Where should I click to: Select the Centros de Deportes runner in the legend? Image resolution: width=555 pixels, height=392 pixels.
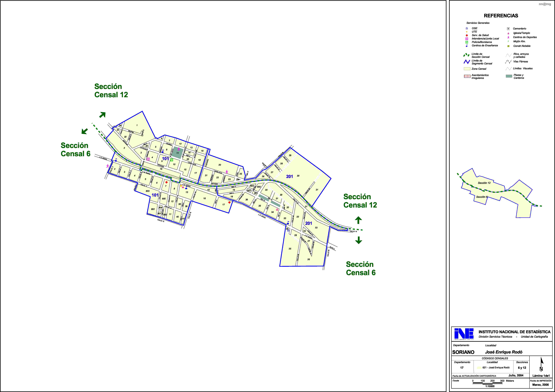[x=508, y=37]
